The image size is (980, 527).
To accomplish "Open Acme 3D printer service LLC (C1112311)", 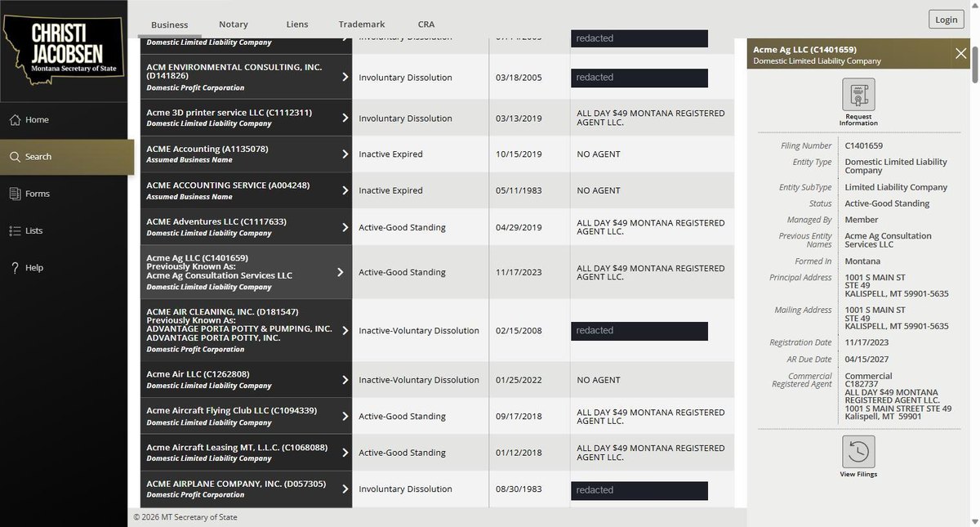I will coord(229,112).
